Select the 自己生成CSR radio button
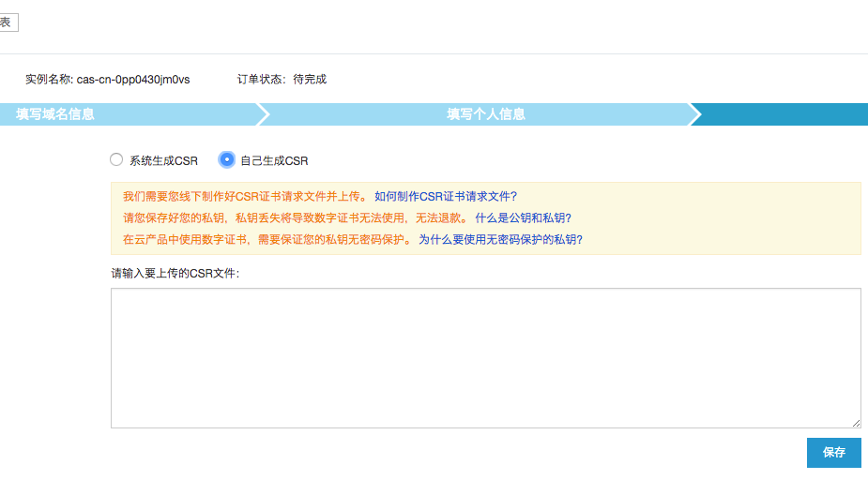The image size is (868, 480). coord(226,160)
